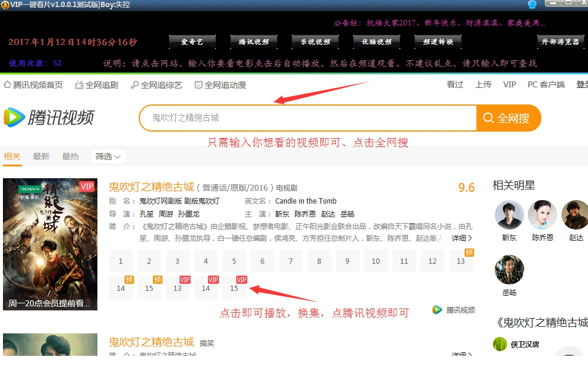The width and height of the screenshot is (588, 370).
Task: Open second result poster thumbnail
Action: (50, 345)
